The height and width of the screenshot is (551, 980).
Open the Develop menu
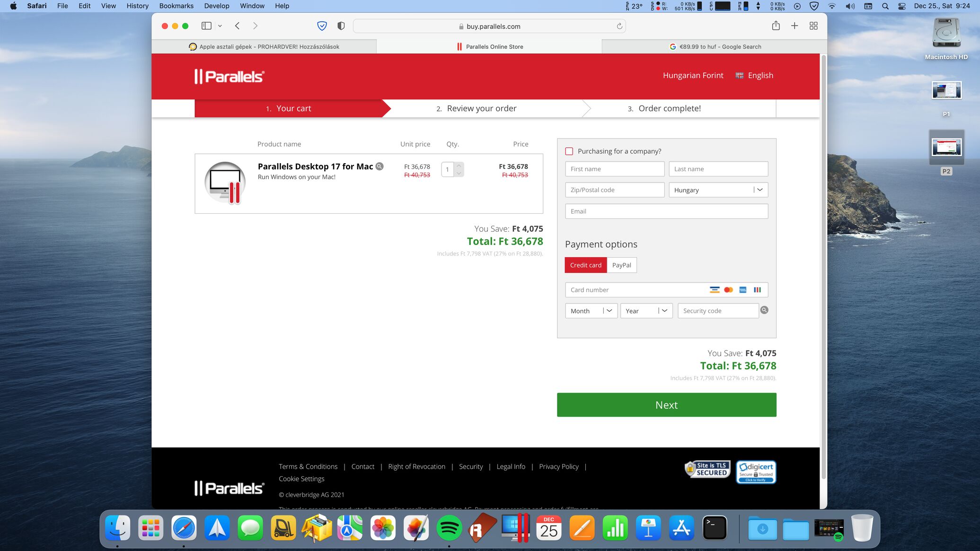[217, 6]
